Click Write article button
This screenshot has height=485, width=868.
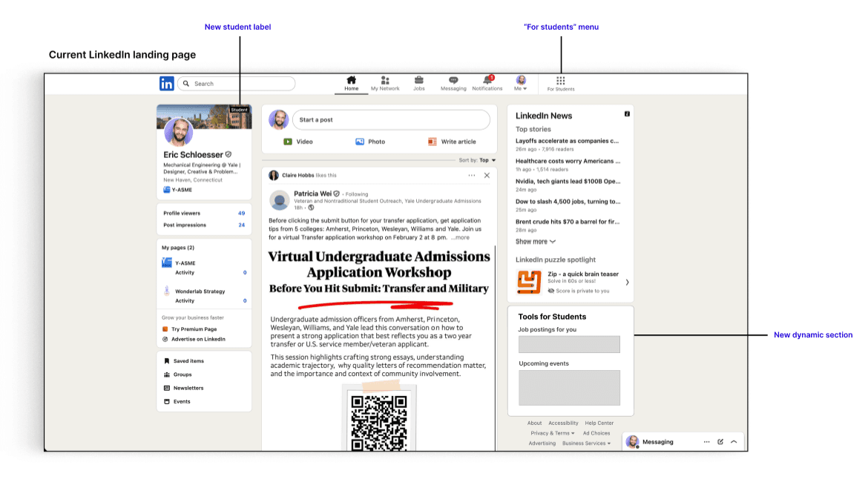pyautogui.click(x=452, y=142)
